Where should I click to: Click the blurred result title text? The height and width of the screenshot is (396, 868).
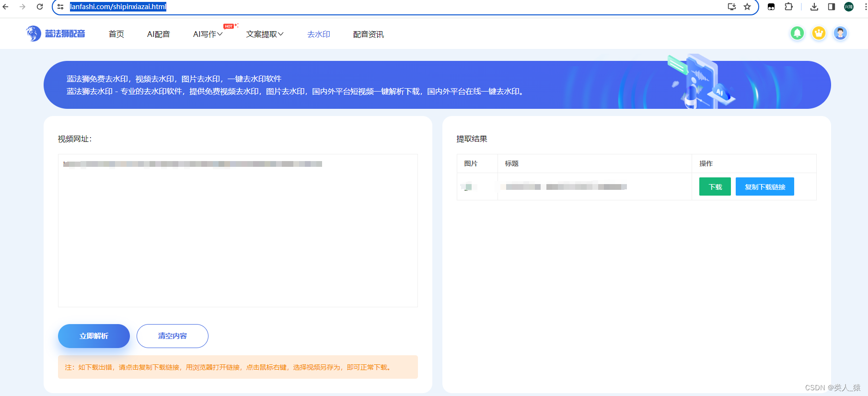pyautogui.click(x=566, y=187)
